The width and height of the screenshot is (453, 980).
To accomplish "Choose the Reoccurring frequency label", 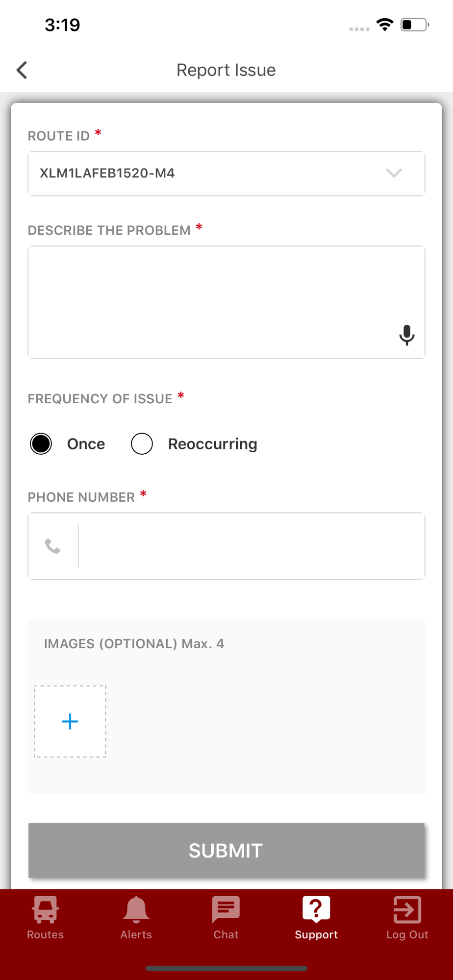I will point(212,444).
